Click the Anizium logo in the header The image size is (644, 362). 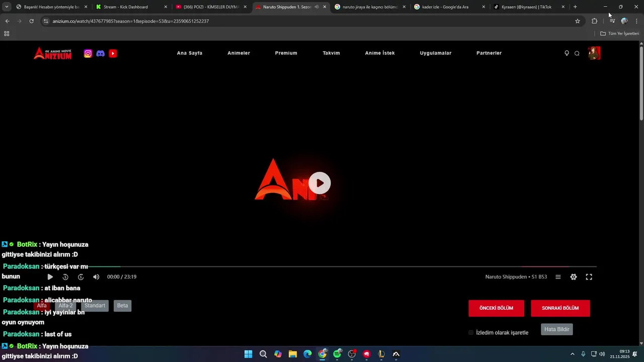click(53, 53)
